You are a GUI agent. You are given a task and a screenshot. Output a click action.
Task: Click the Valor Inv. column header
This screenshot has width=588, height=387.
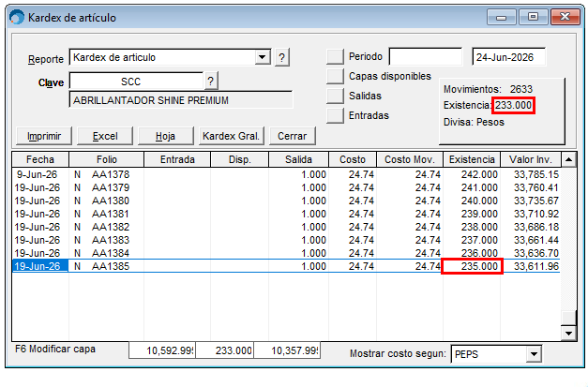(x=531, y=159)
